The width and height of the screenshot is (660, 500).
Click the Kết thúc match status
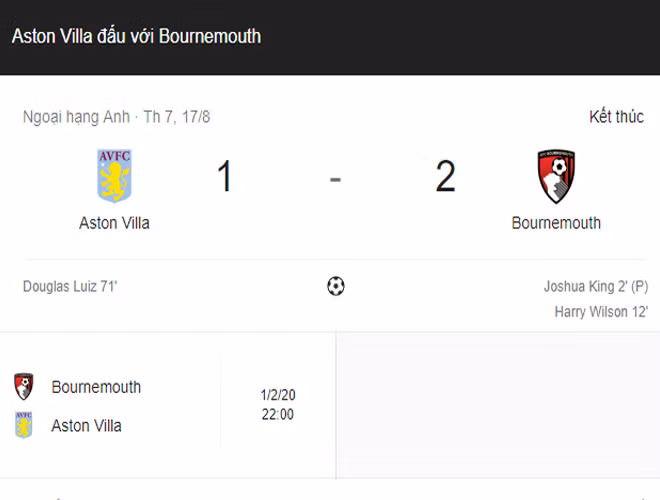[616, 117]
